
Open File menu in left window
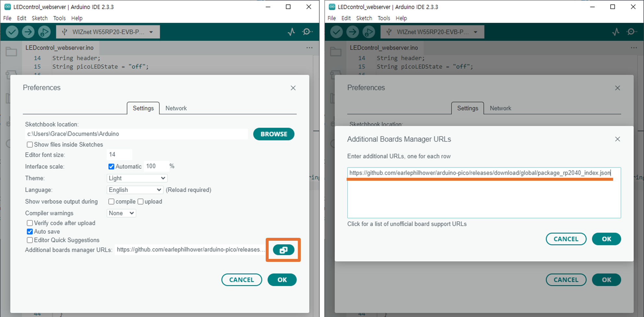(7, 18)
